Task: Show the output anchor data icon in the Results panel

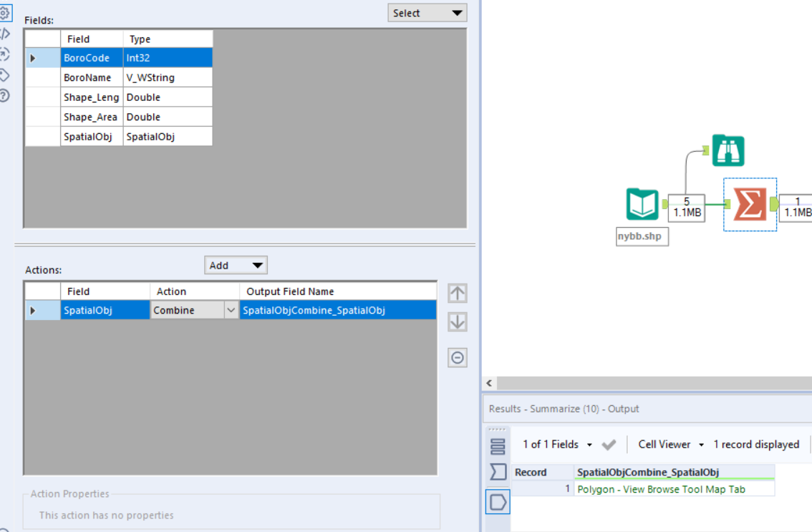Action: click(x=498, y=501)
